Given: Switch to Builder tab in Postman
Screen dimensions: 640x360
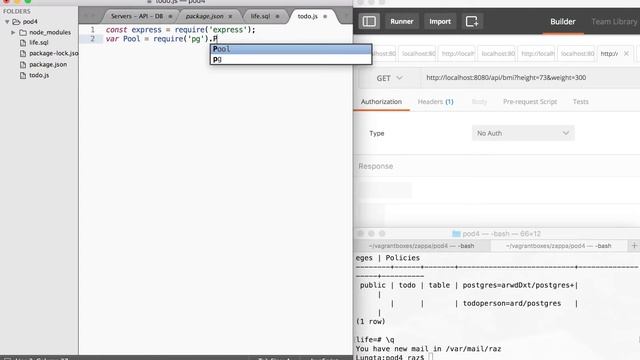Looking at the screenshot, I should point(562,22).
